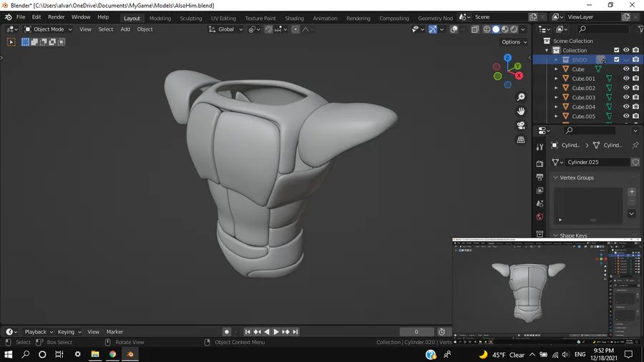
Task: Open the Tool properties tab (wrench icon)
Action: click(540, 147)
